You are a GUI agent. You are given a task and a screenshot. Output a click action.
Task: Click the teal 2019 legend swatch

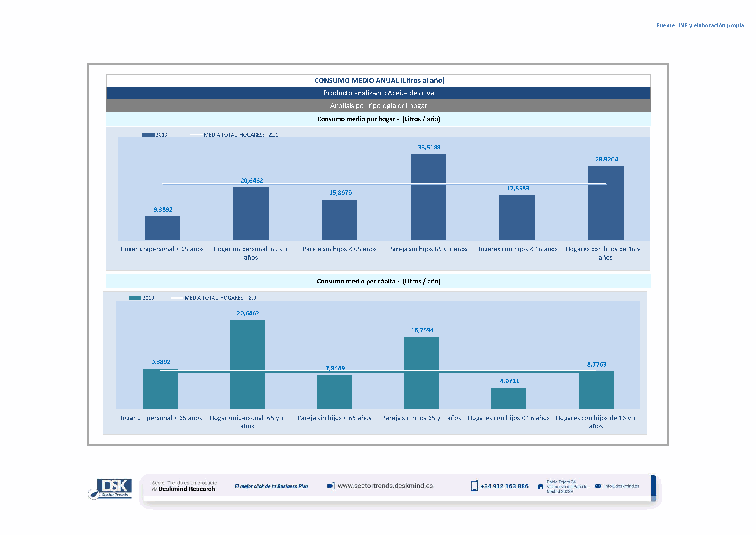[x=135, y=298]
